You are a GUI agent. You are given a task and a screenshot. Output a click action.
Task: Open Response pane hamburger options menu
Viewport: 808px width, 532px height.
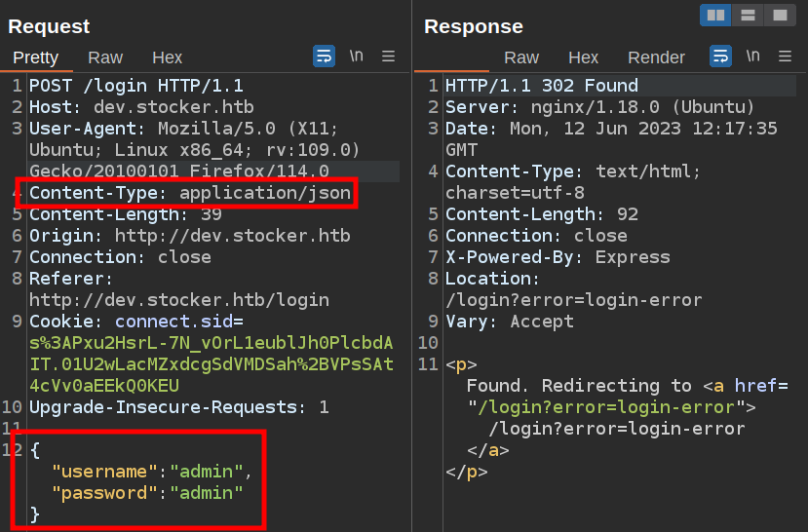pos(785,57)
